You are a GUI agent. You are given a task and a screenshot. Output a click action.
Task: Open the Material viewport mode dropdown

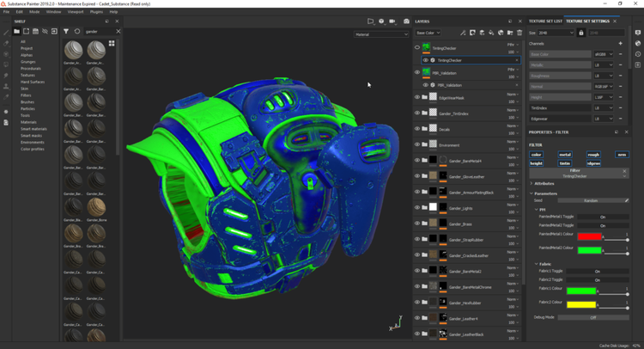point(381,34)
